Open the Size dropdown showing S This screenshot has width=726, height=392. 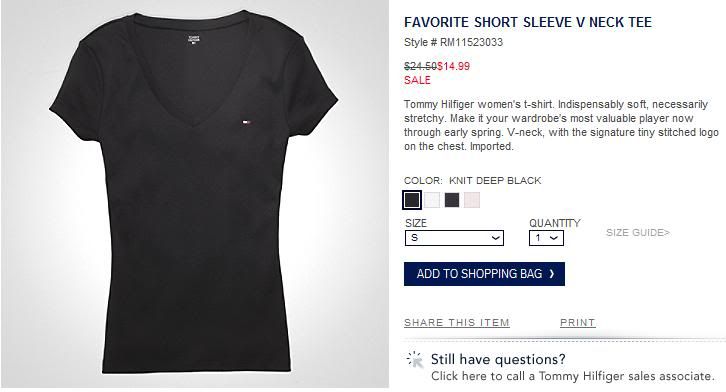tap(454, 238)
